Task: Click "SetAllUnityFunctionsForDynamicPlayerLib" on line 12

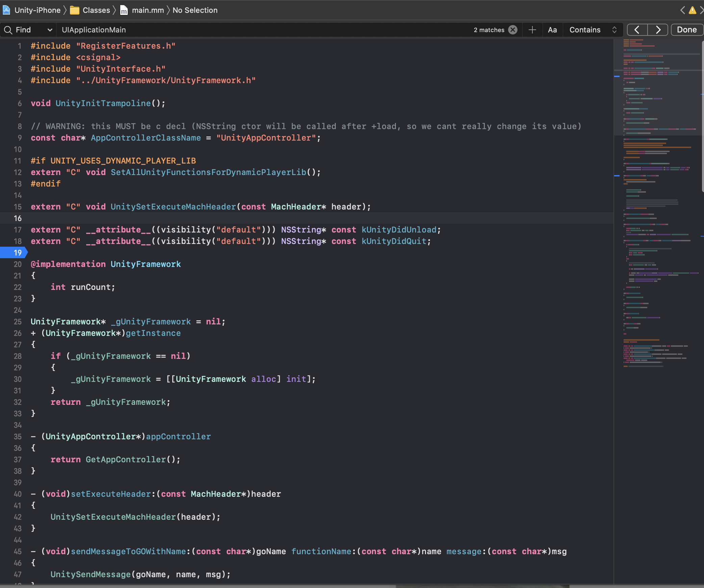Action: (208, 172)
